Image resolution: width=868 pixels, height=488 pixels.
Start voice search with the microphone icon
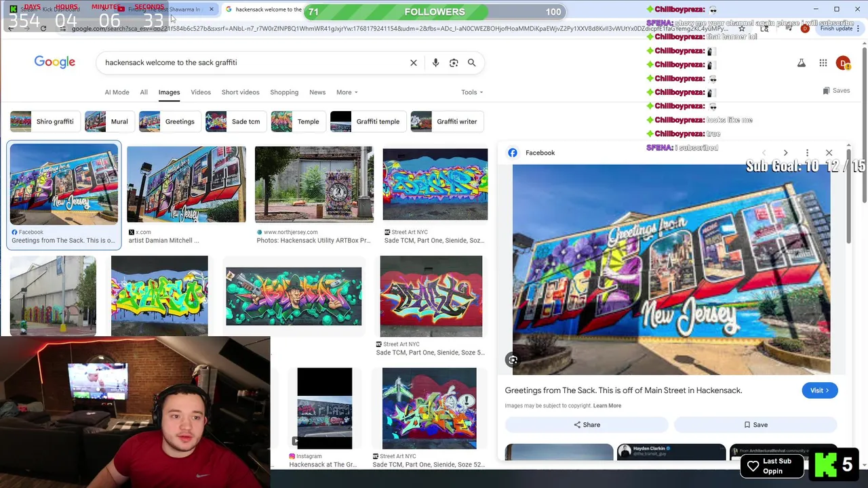[435, 62]
